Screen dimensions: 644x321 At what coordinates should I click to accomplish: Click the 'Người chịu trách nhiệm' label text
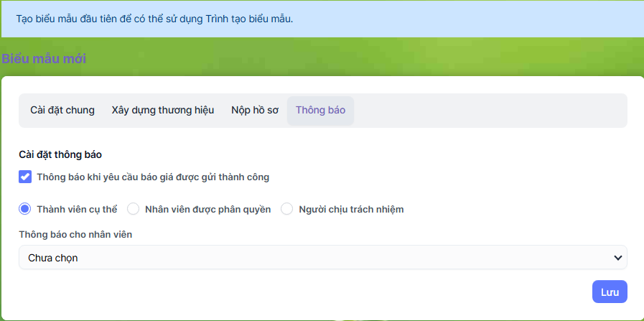[x=351, y=209]
